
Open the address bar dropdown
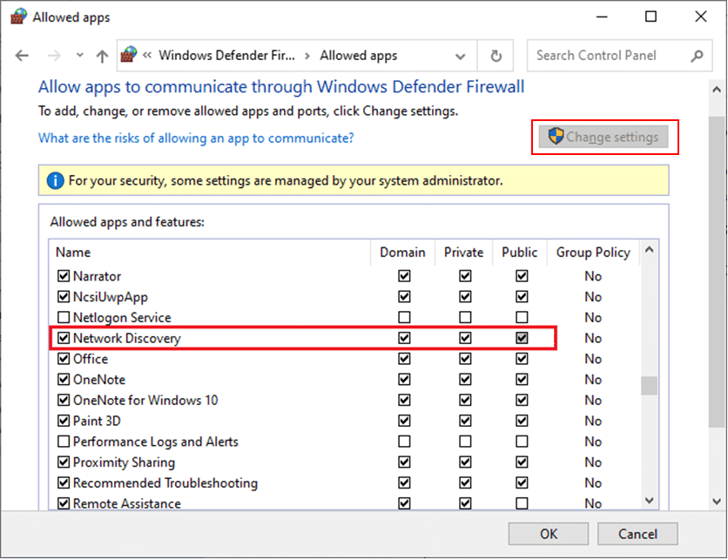(461, 55)
